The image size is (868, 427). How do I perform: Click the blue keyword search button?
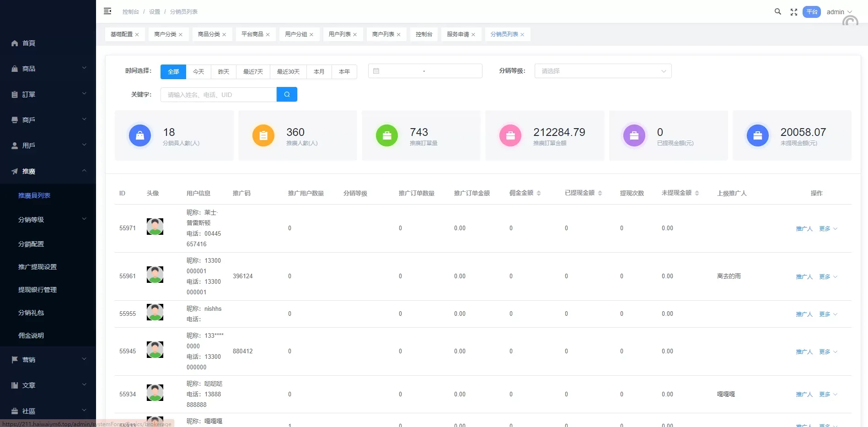(x=287, y=94)
